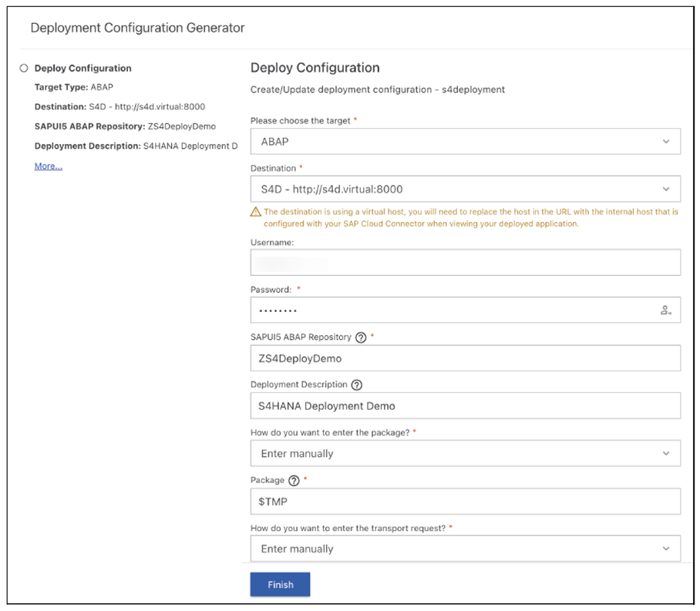The height and width of the screenshot is (611, 700).
Task: Edit the Package field containing $TMP
Action: click(465, 502)
